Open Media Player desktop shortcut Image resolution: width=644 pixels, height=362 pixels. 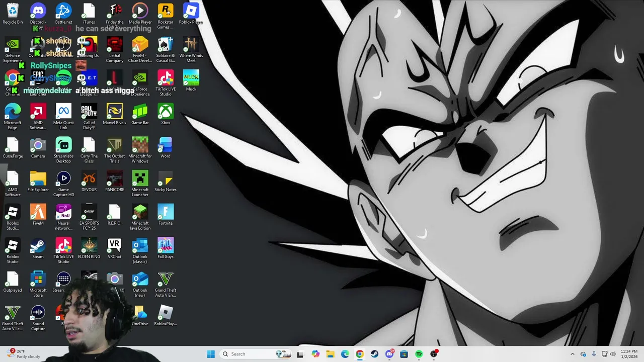pos(140,14)
